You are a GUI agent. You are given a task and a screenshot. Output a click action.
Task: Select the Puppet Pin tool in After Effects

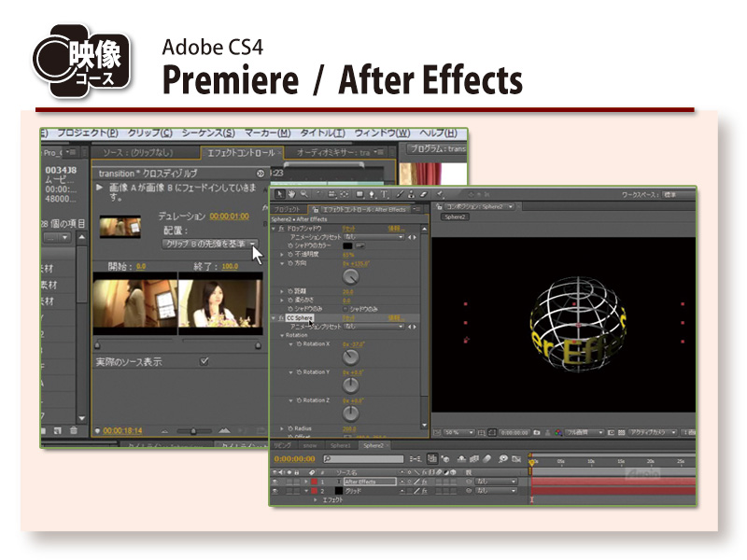440,194
